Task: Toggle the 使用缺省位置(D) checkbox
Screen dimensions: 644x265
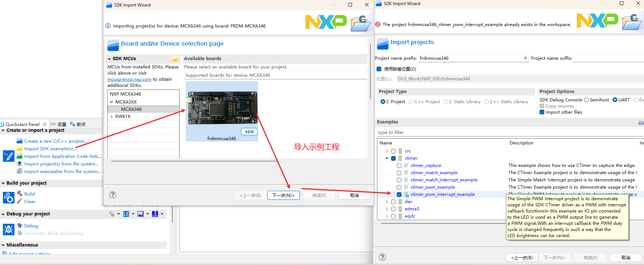Action: 379,69
